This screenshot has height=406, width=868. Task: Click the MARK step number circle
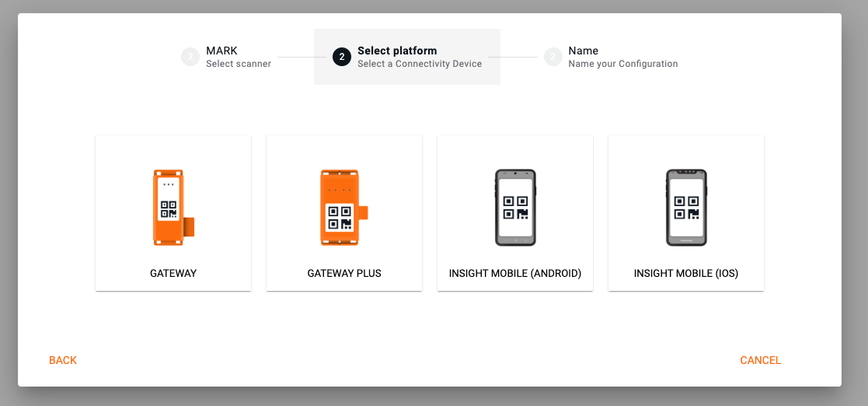click(190, 57)
